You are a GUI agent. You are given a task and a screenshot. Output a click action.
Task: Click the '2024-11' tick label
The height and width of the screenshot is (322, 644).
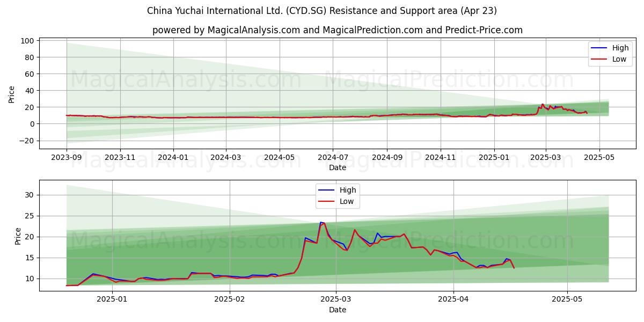(440, 158)
